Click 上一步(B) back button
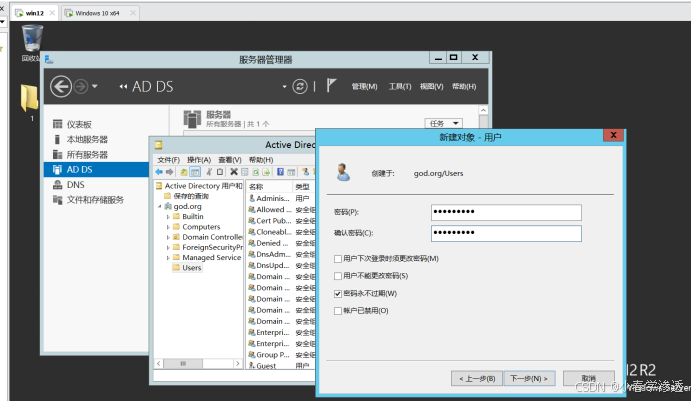This screenshot has height=401, width=692. coord(477,379)
